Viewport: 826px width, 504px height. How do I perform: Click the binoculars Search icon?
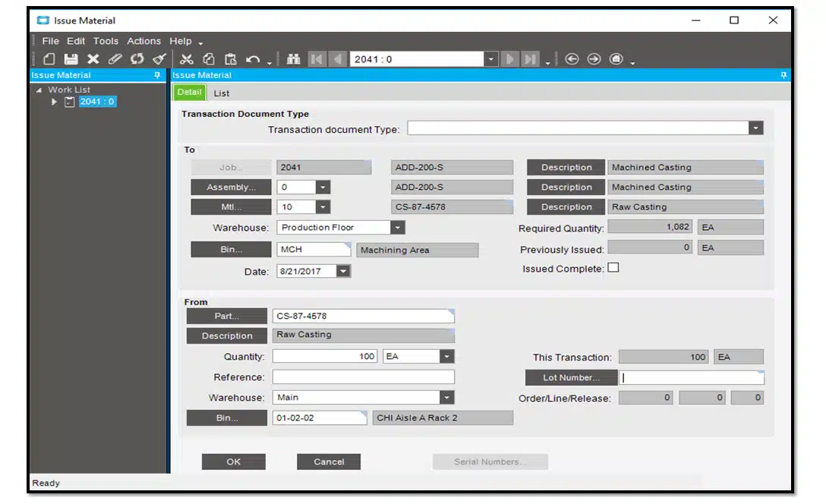point(293,59)
